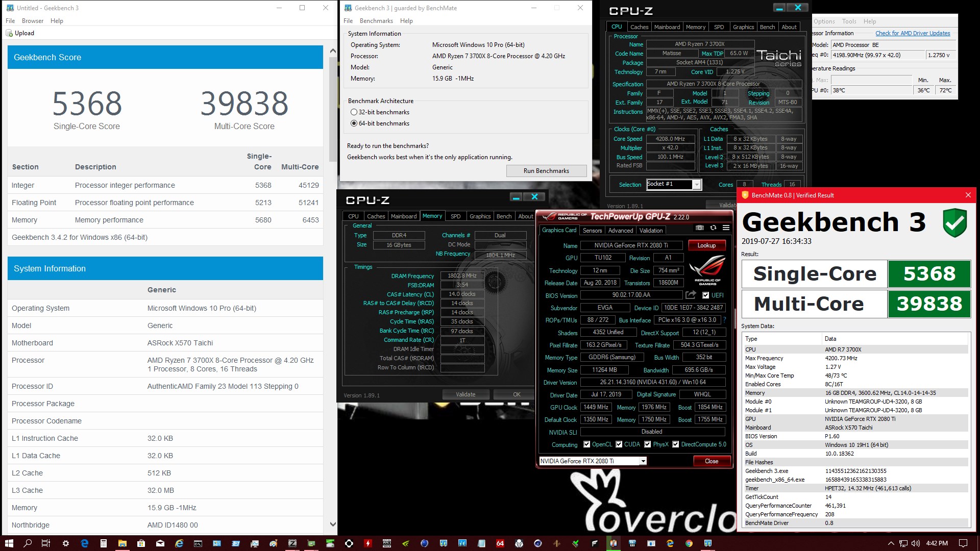Close the BenchMate Verified Result panel
This screenshot has width=980, height=551.
point(968,195)
